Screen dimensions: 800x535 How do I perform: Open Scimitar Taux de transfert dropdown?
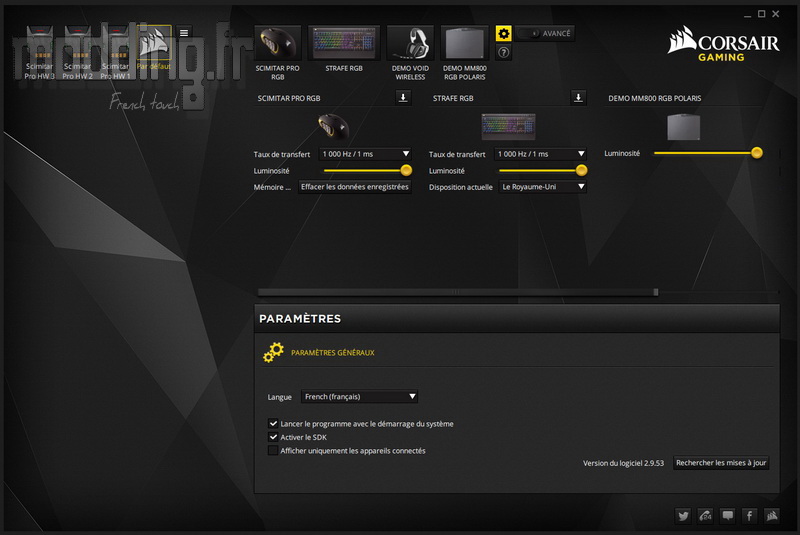(365, 154)
